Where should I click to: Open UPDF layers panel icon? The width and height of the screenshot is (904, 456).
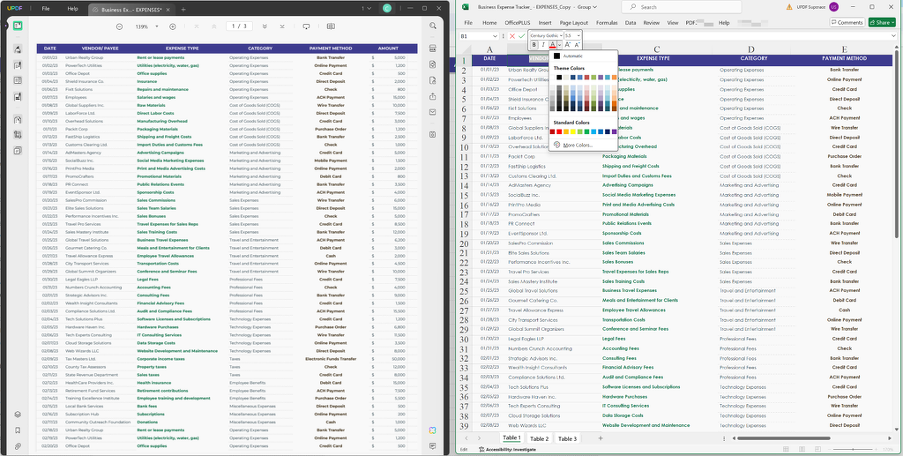point(18,414)
